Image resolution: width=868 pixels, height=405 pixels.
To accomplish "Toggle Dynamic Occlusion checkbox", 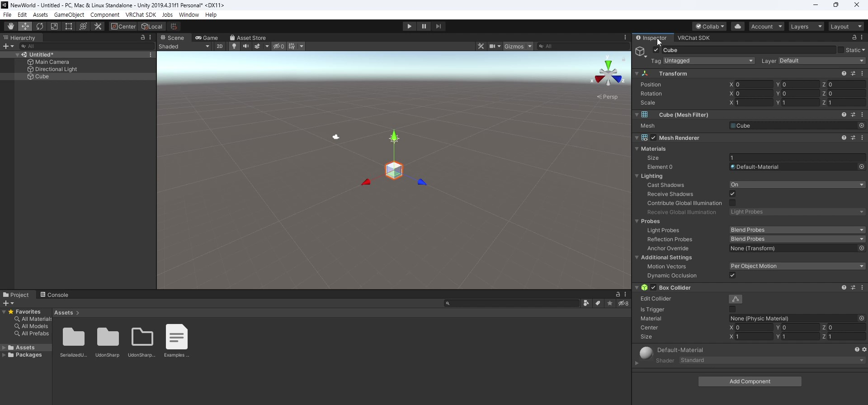I will pos(732,275).
